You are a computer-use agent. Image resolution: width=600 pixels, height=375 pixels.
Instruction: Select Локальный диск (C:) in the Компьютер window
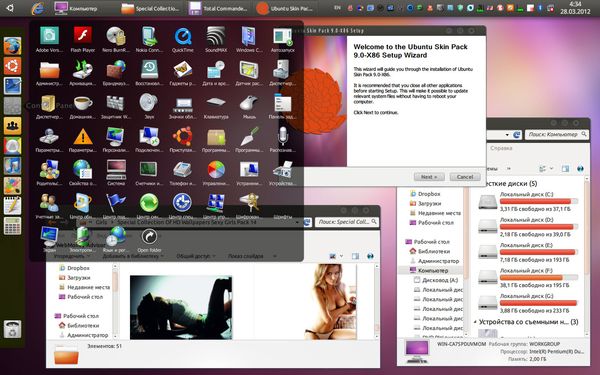click(x=528, y=202)
